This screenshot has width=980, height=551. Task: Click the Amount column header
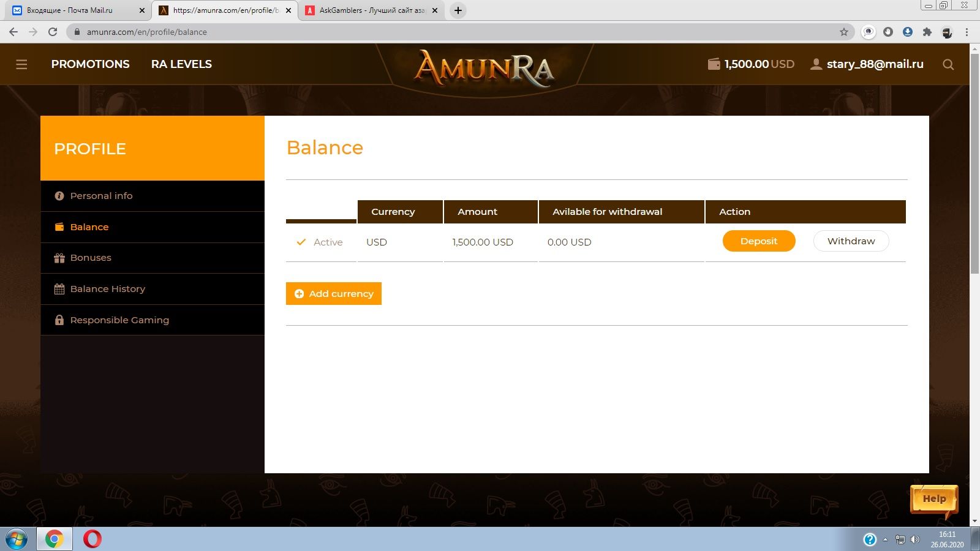[491, 212]
